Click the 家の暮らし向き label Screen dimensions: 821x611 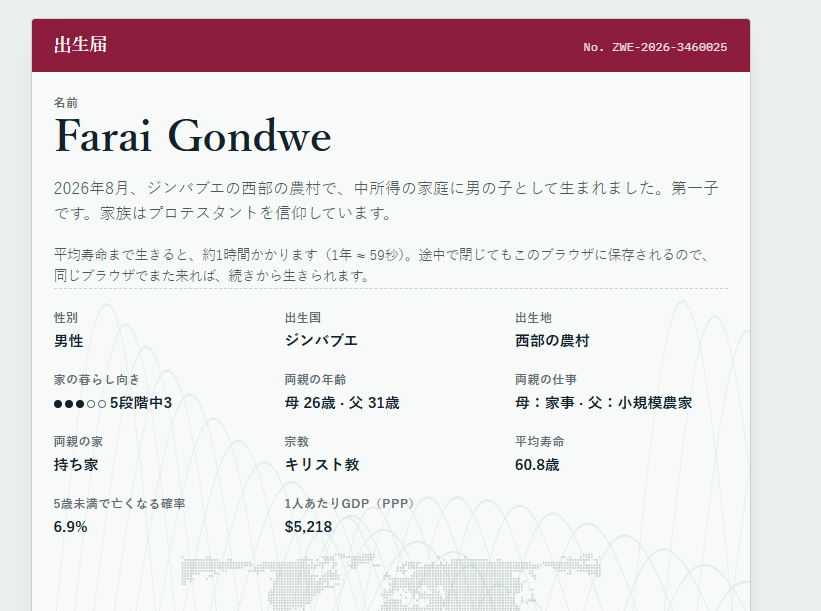(97, 380)
